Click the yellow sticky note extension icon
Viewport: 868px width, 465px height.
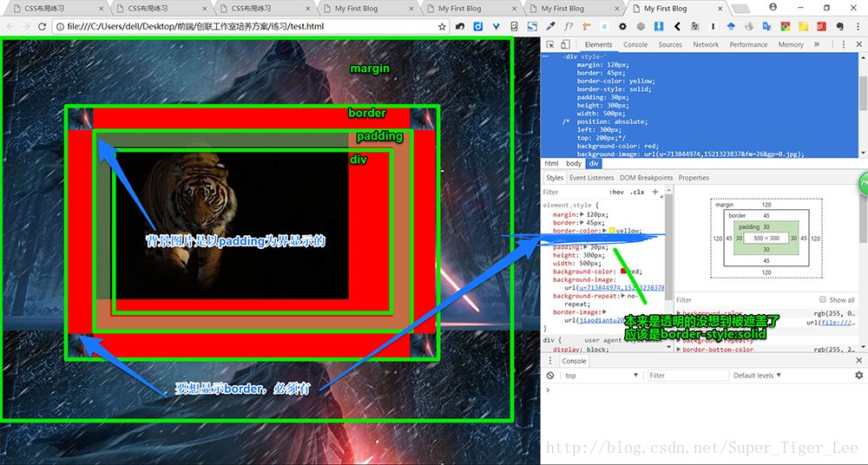pos(804,27)
